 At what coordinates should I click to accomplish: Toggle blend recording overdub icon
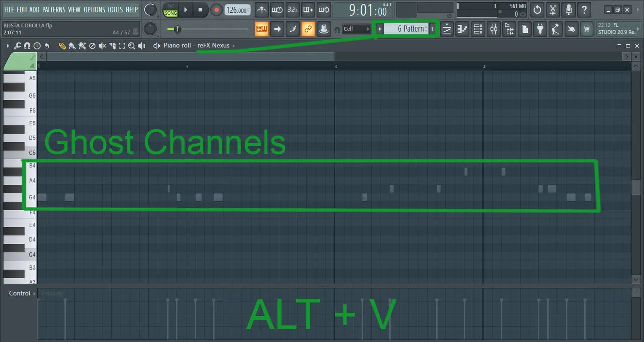pyautogui.click(x=308, y=10)
